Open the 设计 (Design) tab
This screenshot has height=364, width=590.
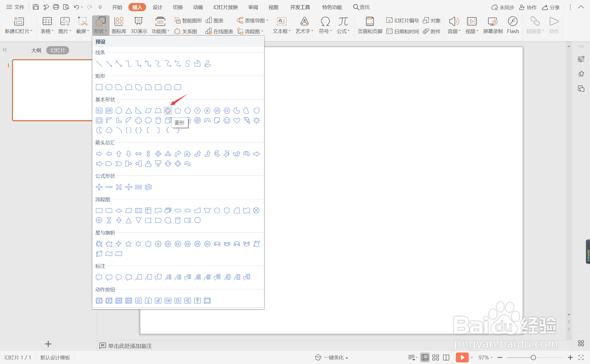[x=157, y=7]
